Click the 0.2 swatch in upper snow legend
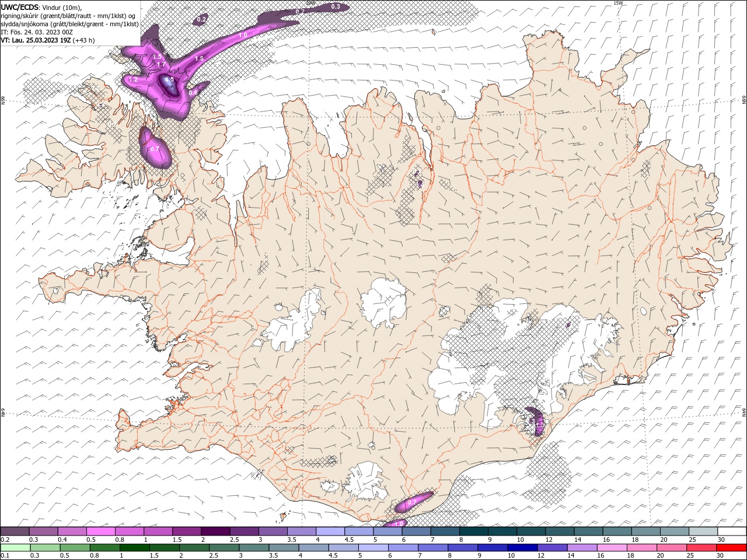Screen dimensions: 747x560 click(x=15, y=531)
